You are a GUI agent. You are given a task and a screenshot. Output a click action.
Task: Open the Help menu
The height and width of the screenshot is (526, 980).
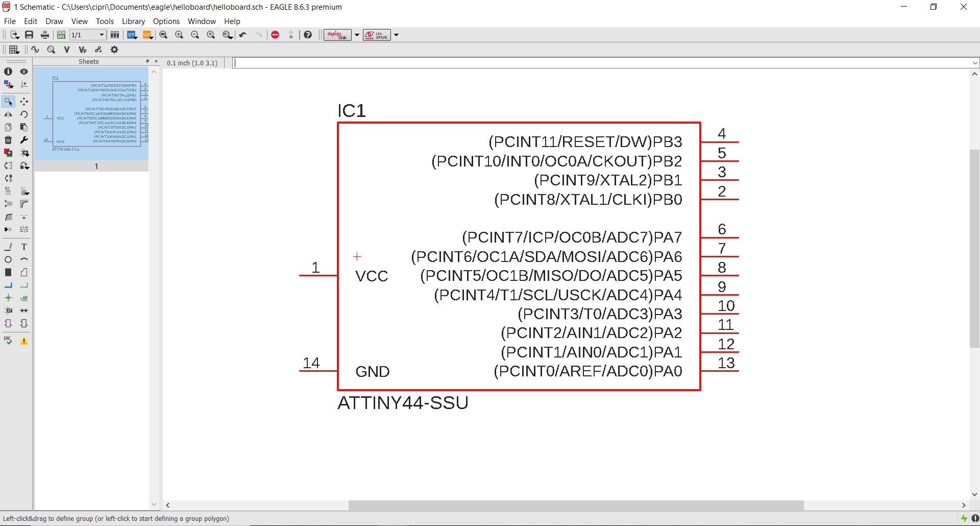click(x=232, y=21)
